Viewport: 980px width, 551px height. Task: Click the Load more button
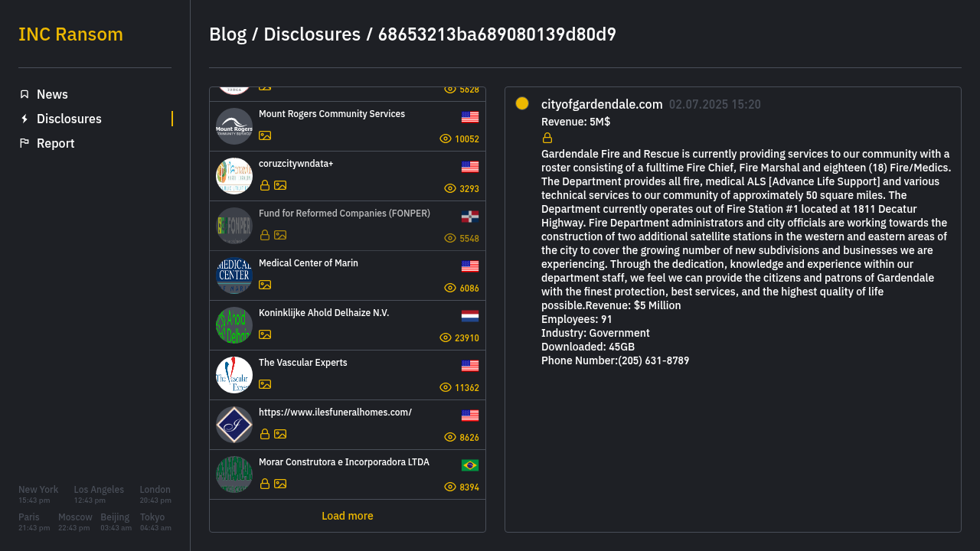click(x=348, y=516)
